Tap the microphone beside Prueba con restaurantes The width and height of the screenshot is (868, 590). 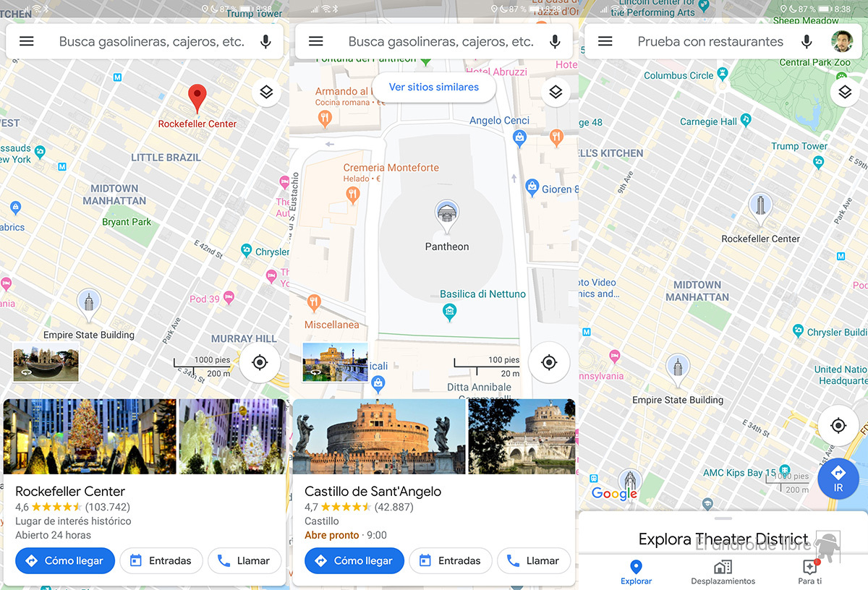807,41
